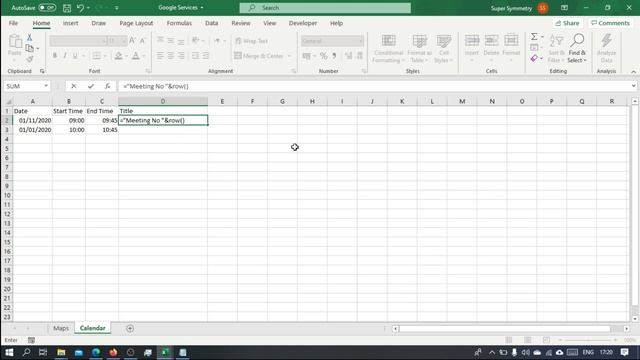The height and width of the screenshot is (360, 640).
Task: Click the Italic I button
Action: 65,56
